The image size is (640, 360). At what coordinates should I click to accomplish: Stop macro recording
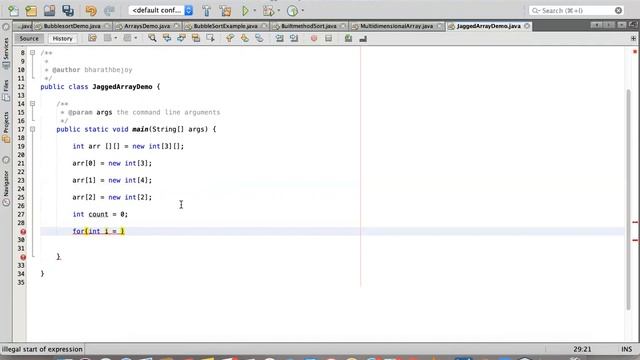pyautogui.click(x=328, y=38)
